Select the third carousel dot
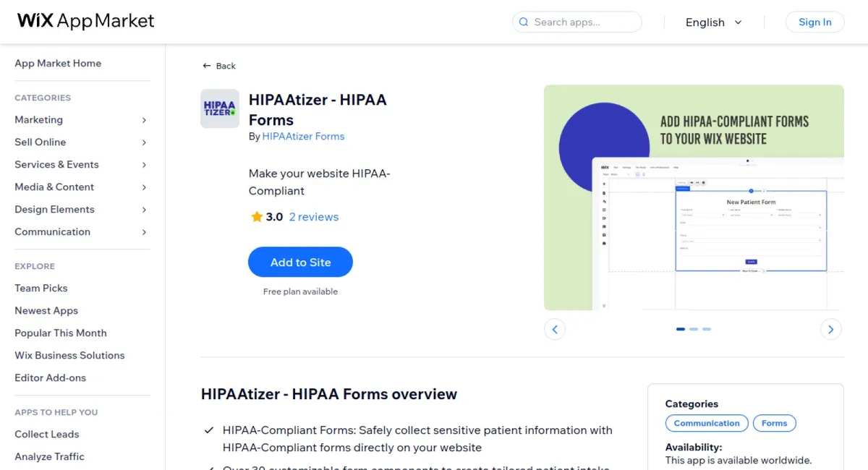Screen dimensions: 868x470 (707, 329)
